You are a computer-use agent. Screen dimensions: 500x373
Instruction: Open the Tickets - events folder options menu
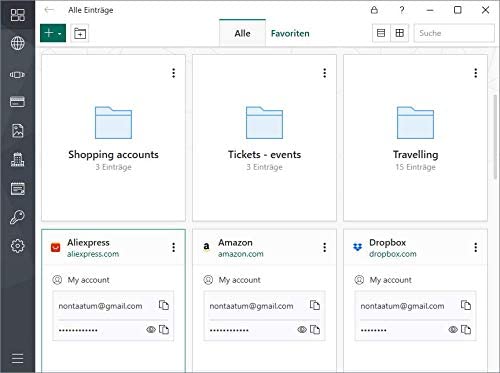325,73
